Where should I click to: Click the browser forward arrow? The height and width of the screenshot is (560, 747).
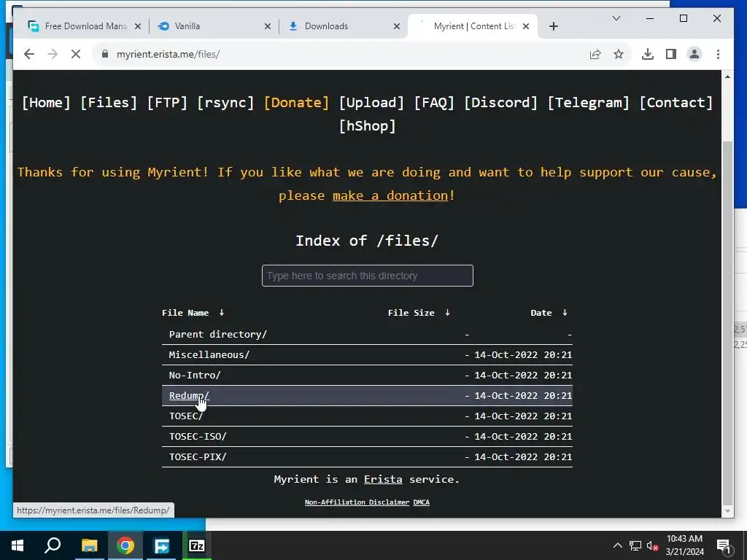(53, 54)
